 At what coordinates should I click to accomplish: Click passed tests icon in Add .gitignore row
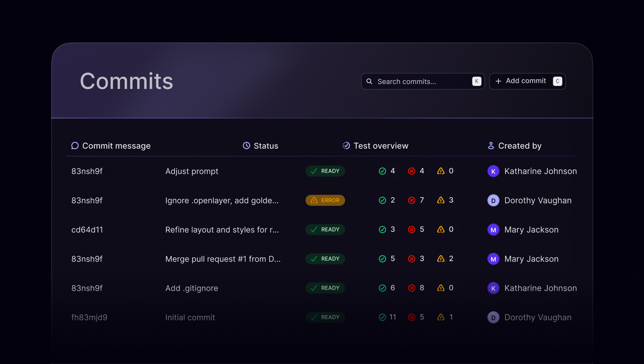(382, 288)
